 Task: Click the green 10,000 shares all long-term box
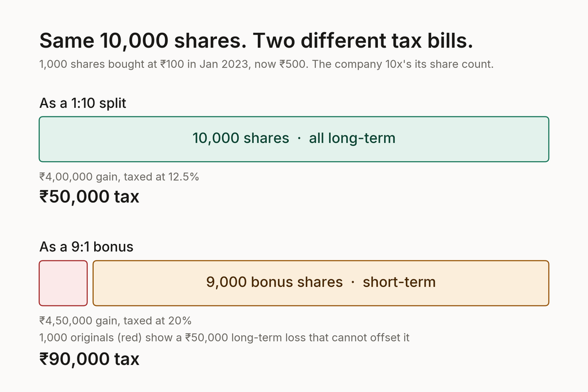pyautogui.click(x=294, y=139)
